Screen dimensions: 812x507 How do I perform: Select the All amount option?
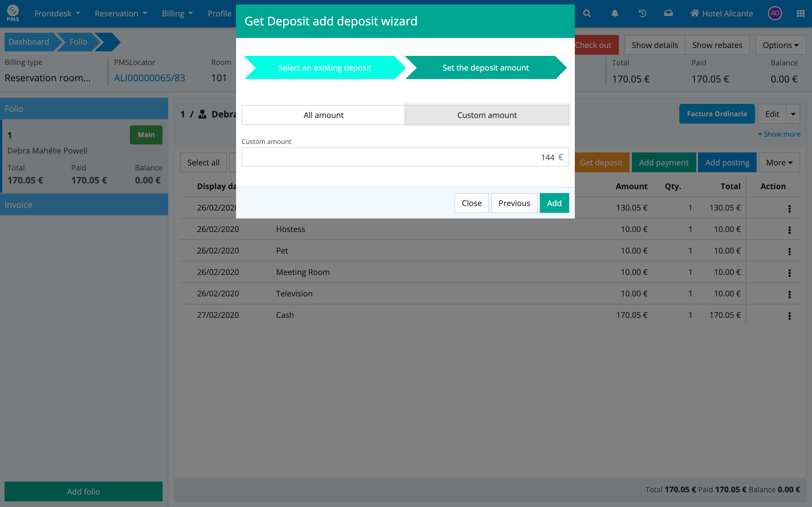pos(323,115)
